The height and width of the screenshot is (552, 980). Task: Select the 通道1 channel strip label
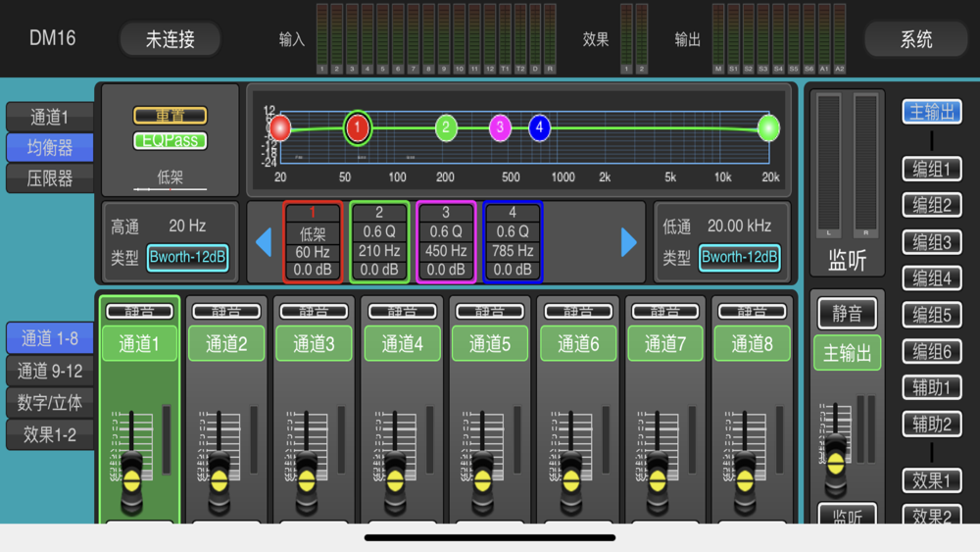point(139,343)
